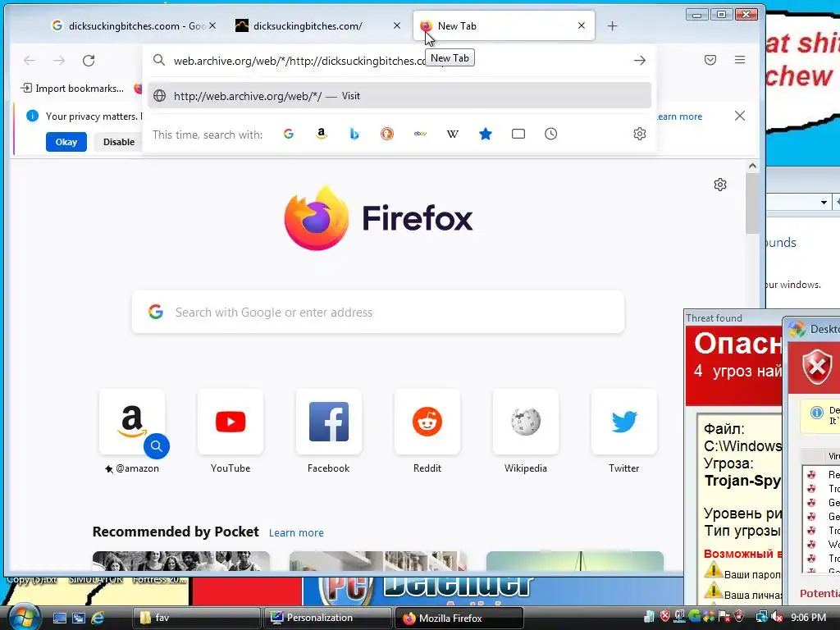Image resolution: width=840 pixels, height=630 pixels.
Task: Search history with the clock icon
Action: [550, 134]
